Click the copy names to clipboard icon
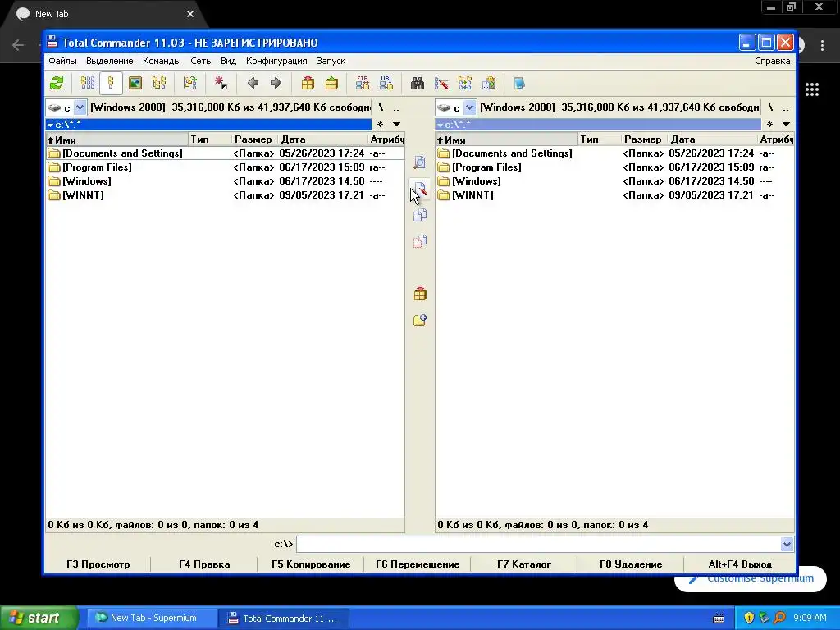840x630 pixels. (x=489, y=83)
